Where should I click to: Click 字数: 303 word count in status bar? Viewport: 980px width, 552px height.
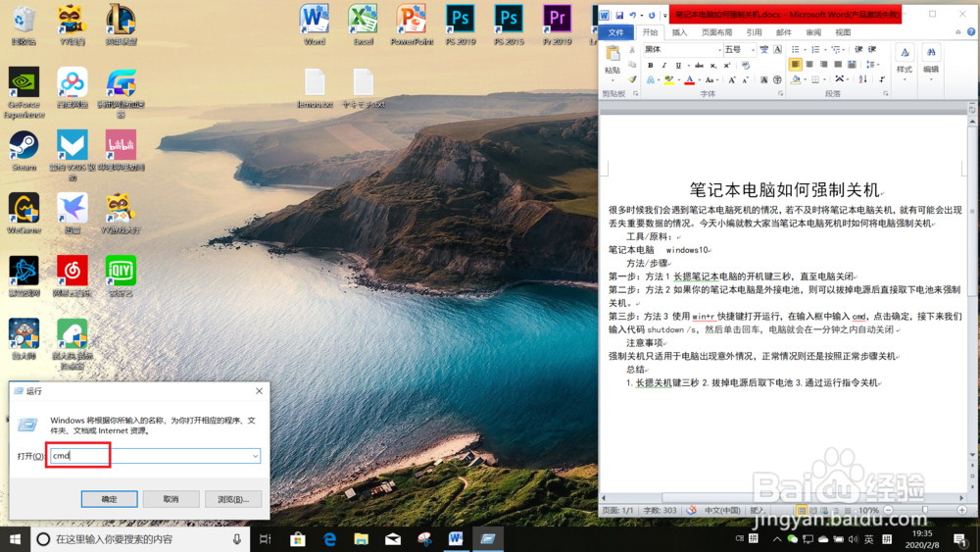click(x=660, y=510)
